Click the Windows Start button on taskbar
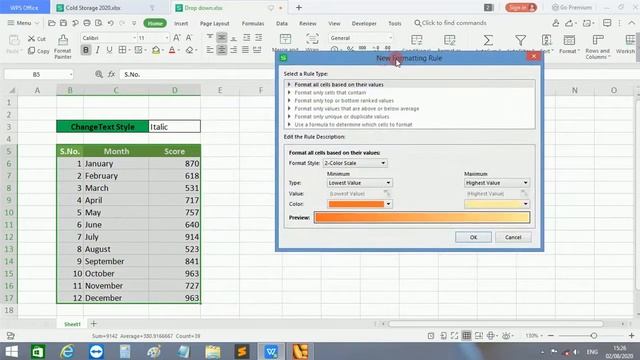Image resolution: width=640 pixels, height=360 pixels. tap(11, 351)
